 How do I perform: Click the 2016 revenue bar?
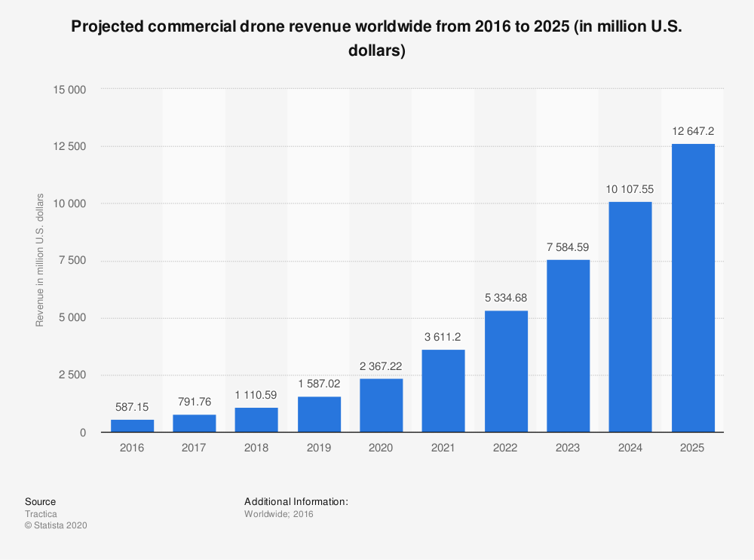click(132, 426)
